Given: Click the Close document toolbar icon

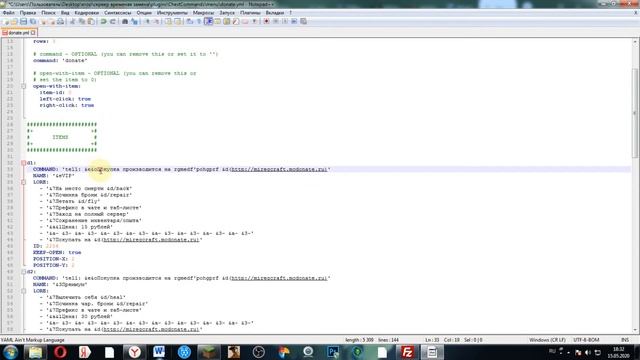Looking at the screenshot, I should point(43,21).
